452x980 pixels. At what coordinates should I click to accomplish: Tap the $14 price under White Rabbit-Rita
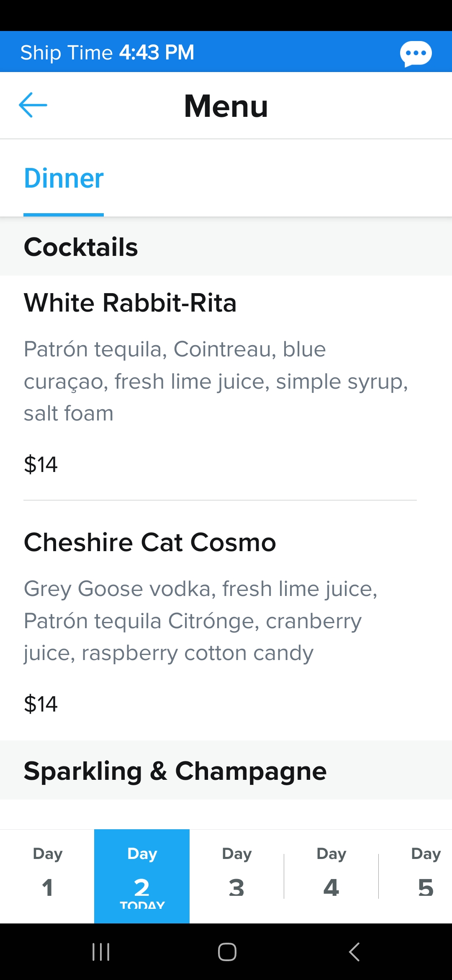41,464
